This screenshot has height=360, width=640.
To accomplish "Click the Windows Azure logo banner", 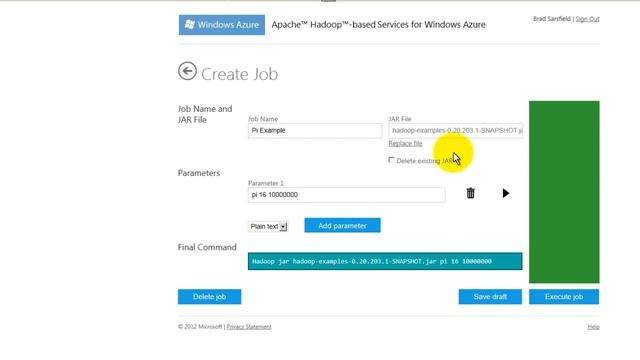I will (222, 25).
